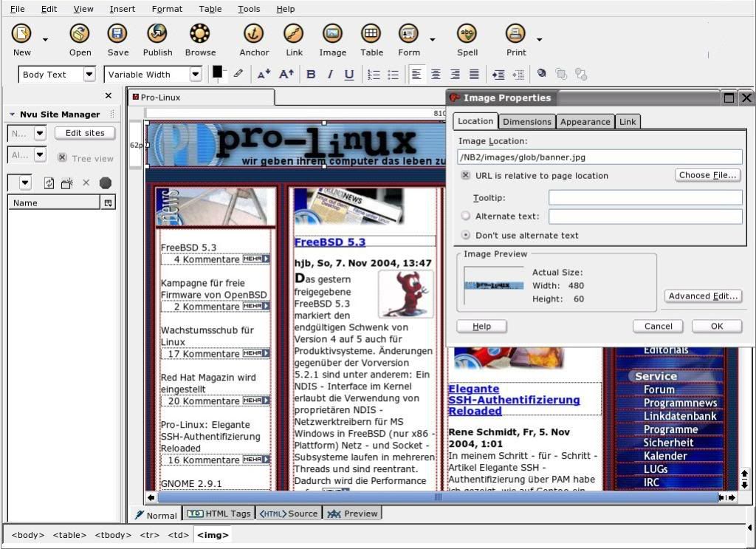Open the FreeBSD 5.3 headline link
756x549 pixels.
(x=330, y=242)
